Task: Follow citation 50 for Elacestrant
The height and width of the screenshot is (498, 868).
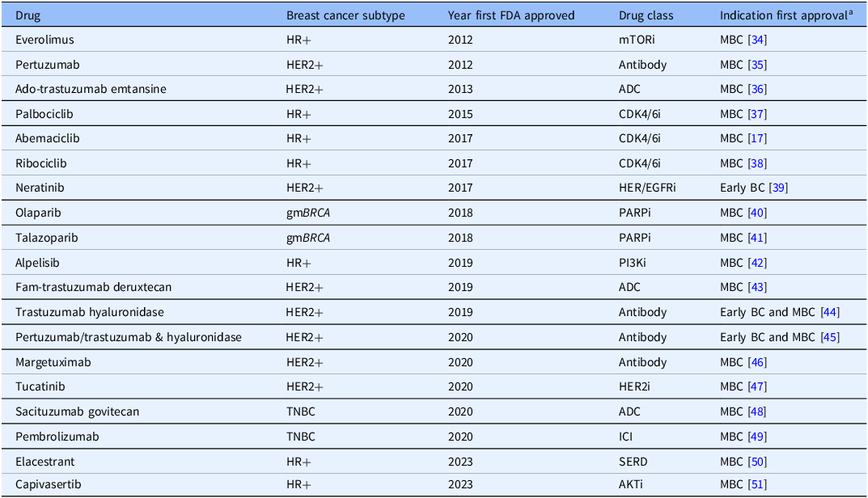Action: coord(757,462)
